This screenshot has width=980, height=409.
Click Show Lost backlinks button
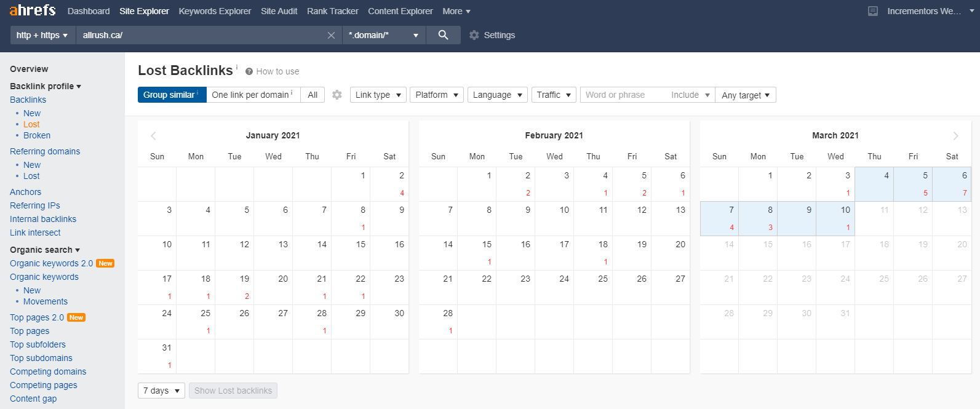(233, 391)
